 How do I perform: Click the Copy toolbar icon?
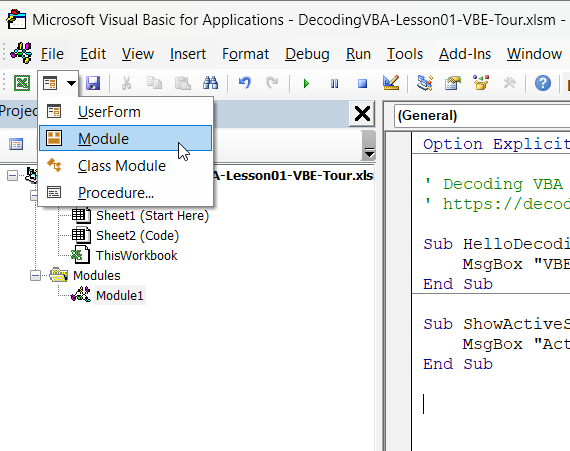154,83
